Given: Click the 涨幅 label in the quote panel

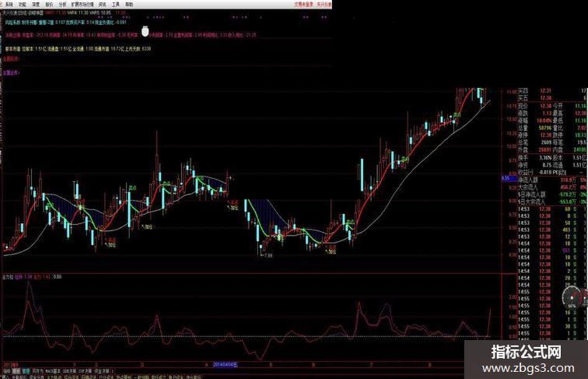Looking at the screenshot, I should pyautogui.click(x=523, y=121).
